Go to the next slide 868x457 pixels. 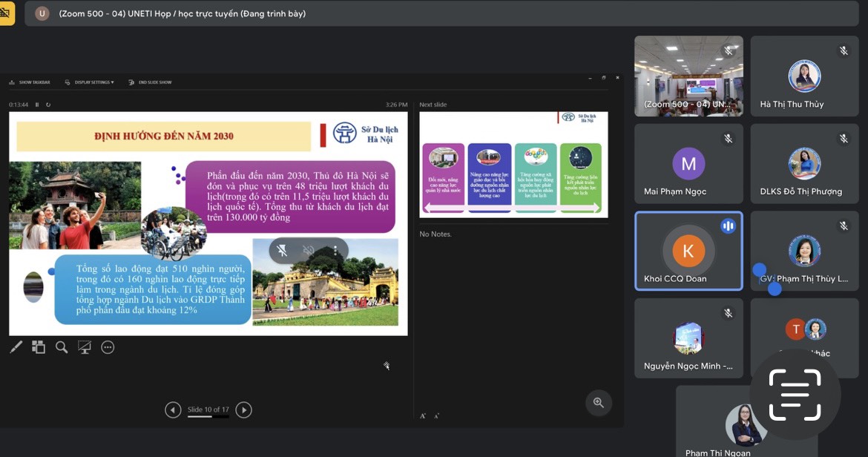[243, 410]
